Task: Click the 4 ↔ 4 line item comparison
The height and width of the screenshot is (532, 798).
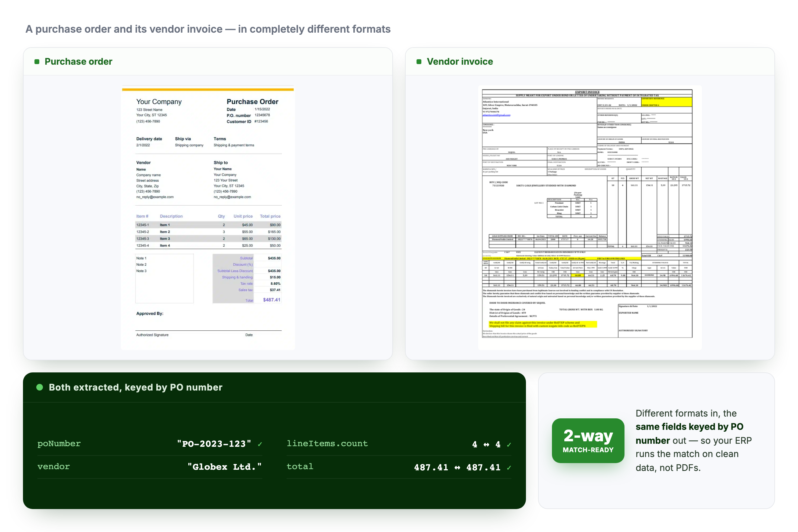Action: point(486,444)
